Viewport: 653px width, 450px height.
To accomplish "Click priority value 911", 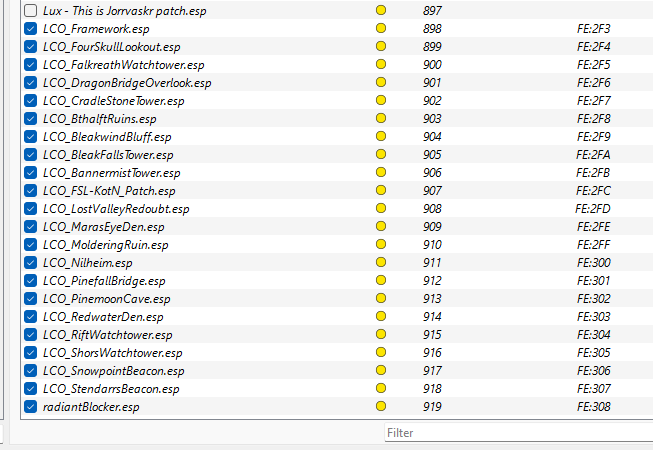I will coord(432,263).
